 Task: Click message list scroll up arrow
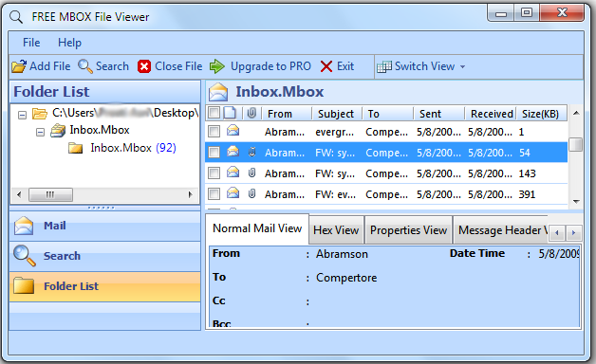[x=576, y=113]
